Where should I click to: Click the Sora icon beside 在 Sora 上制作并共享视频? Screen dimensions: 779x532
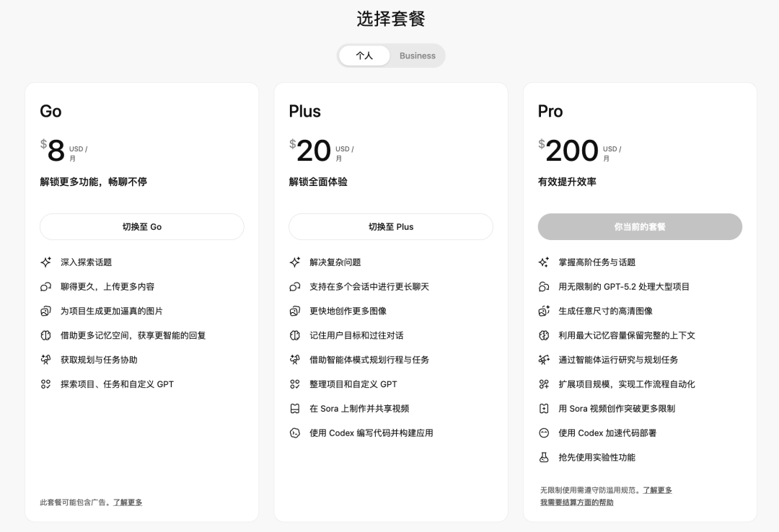point(294,408)
